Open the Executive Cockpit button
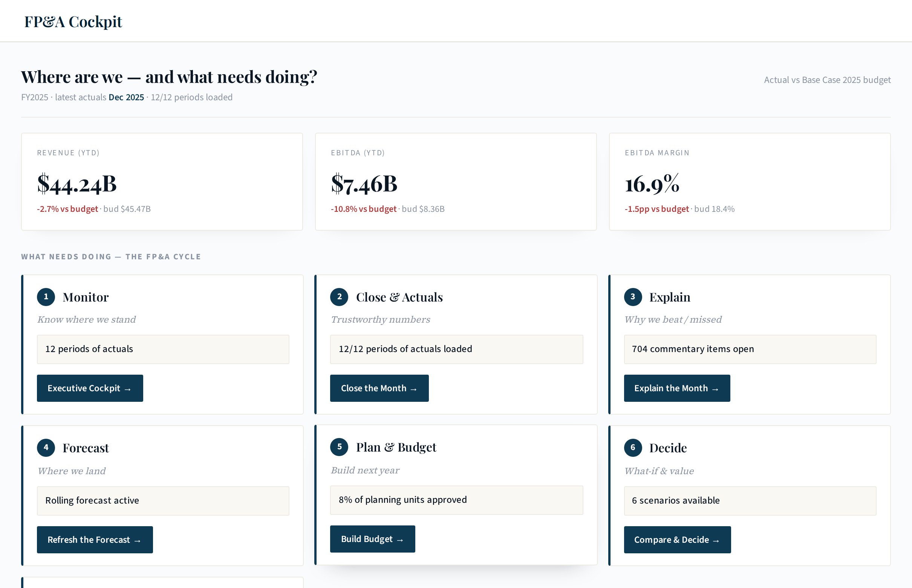The image size is (912, 588). click(90, 388)
